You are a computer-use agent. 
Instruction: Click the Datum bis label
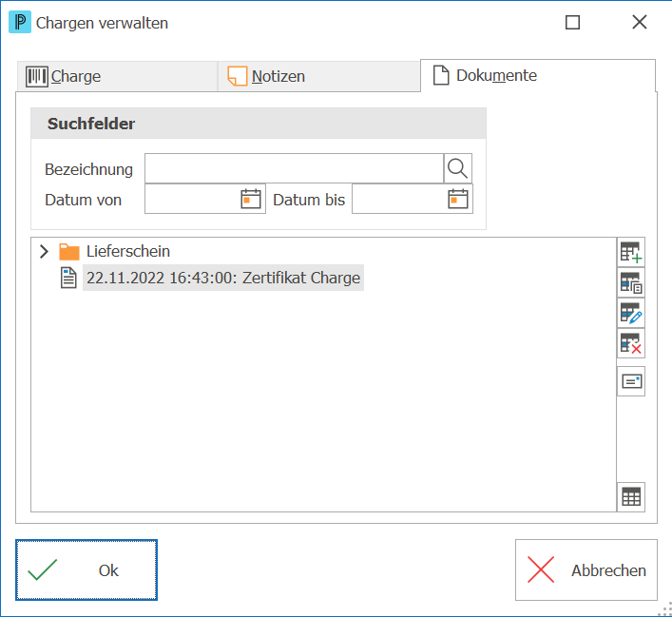click(309, 200)
